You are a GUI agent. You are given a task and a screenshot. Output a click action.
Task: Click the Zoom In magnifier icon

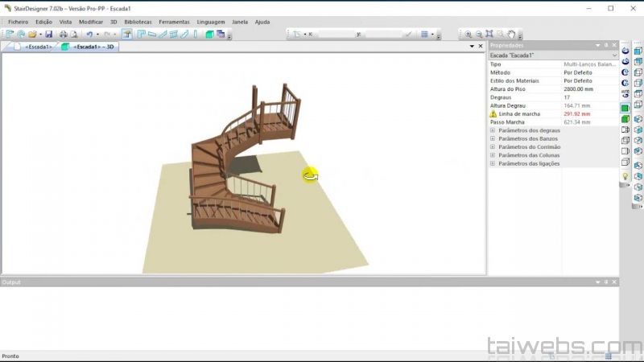click(469, 35)
